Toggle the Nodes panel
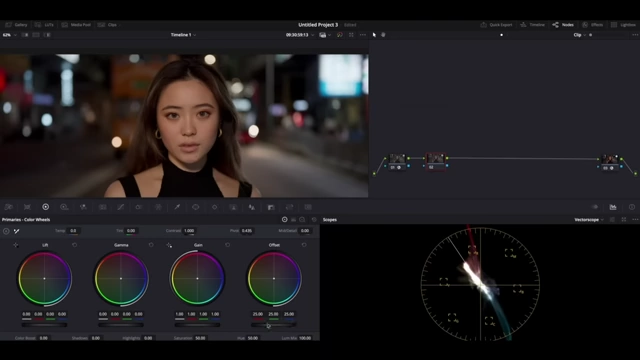The height and width of the screenshot is (360, 640). 563,25
